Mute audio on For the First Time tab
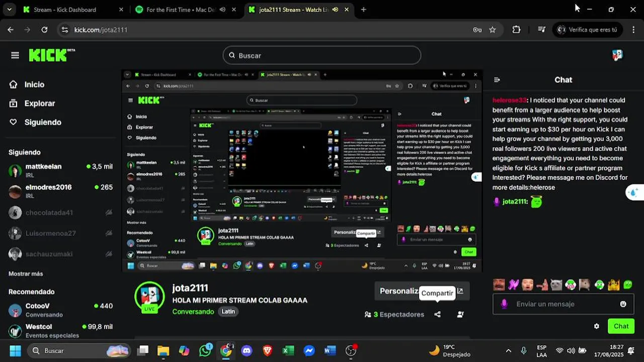The image size is (644, 362). [x=222, y=10]
